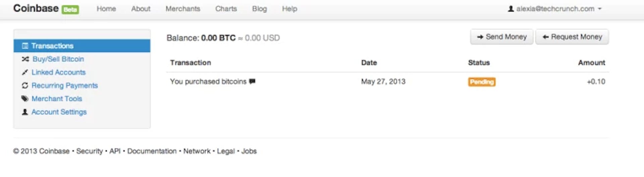Open the Send Money dialog
644x177 pixels.
click(502, 37)
